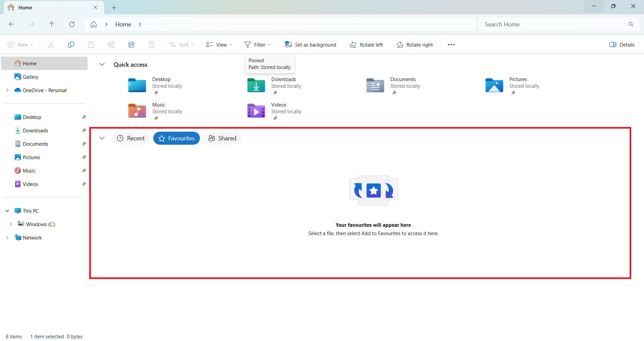Switch to the Recent view
Screen dimensions: 644x341
[x=131, y=138]
